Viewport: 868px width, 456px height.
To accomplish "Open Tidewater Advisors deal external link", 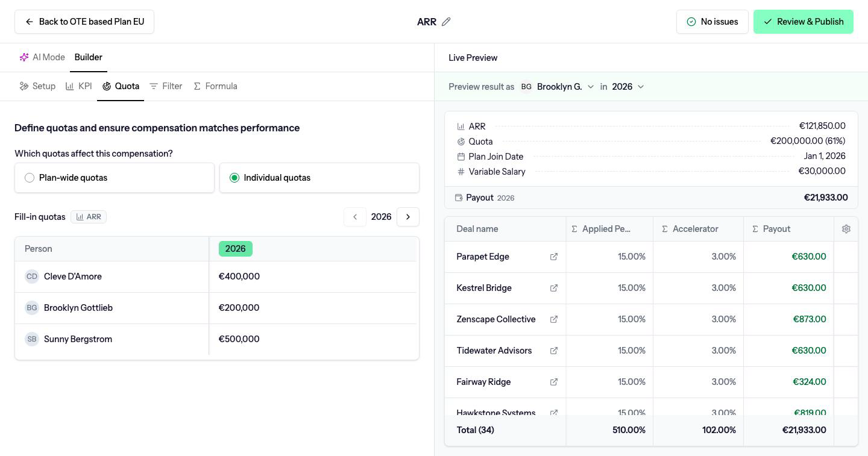I will click(554, 351).
